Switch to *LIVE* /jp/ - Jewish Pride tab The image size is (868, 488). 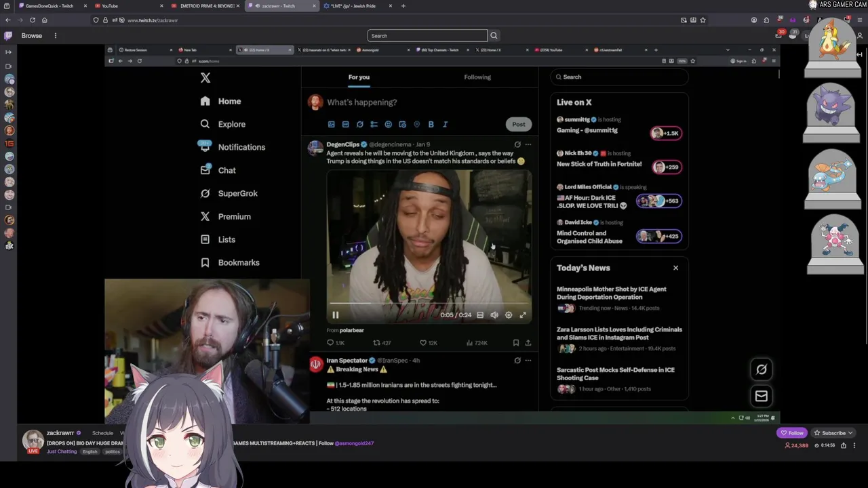[357, 6]
